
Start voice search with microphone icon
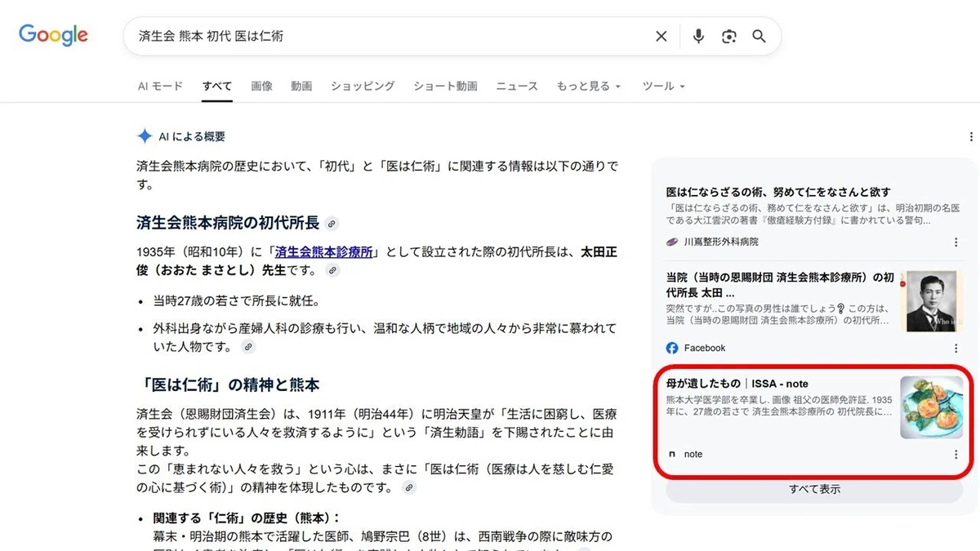coord(698,36)
